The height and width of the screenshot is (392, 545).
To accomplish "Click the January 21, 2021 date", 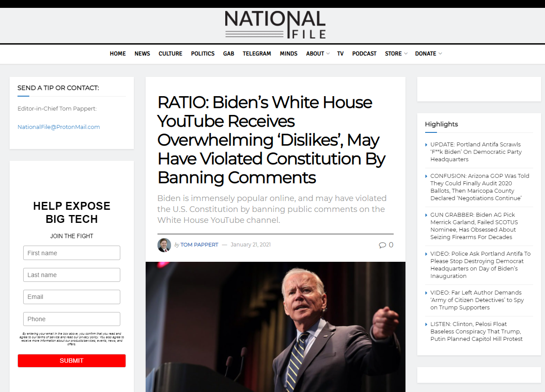I will 251,245.
